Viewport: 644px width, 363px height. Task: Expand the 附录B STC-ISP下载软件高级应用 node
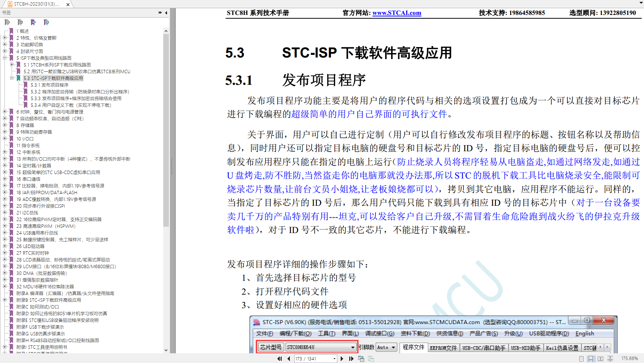point(4,300)
